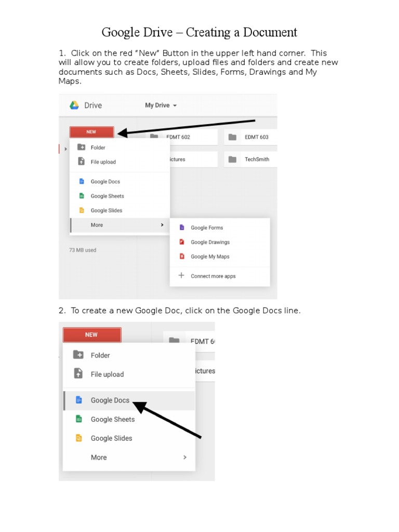Viewport: 399px width, 532px height.
Task: Click green Google Sheets icon in upper menu
Action: [82, 196]
